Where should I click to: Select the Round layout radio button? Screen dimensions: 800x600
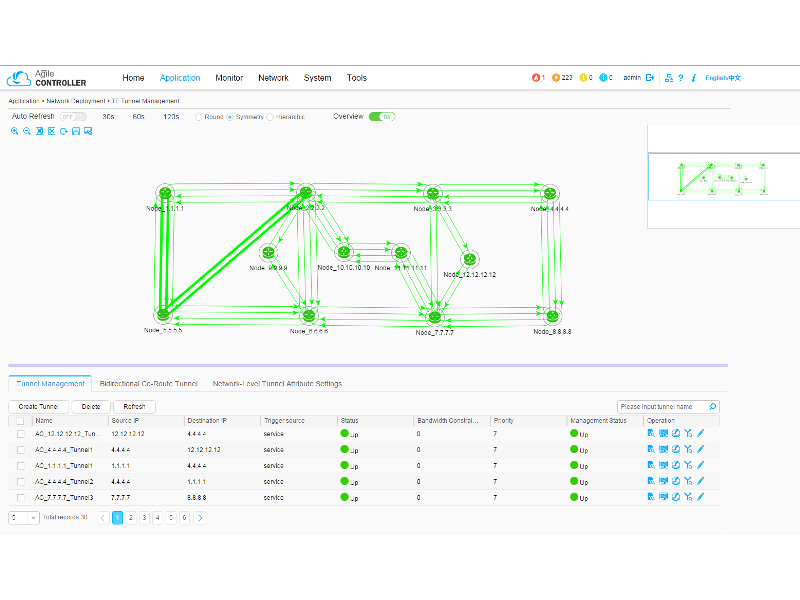[198, 117]
